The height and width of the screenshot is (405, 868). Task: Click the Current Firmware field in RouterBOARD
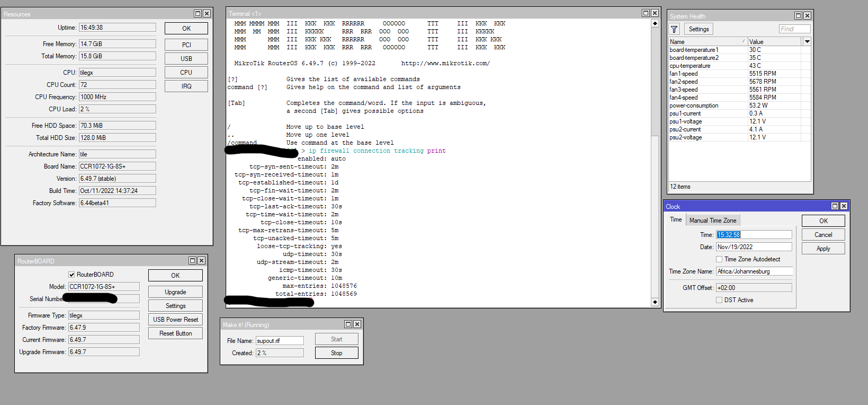tap(104, 340)
